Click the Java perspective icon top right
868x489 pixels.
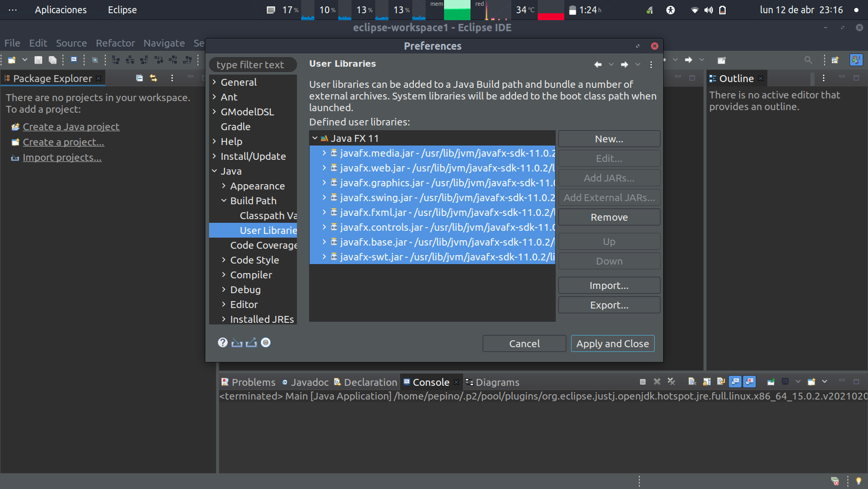856,60
